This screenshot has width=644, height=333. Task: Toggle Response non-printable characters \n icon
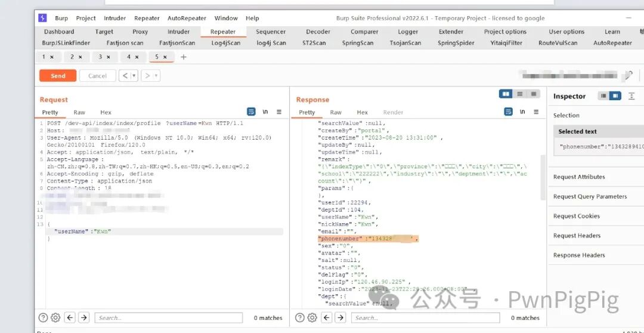point(522,112)
